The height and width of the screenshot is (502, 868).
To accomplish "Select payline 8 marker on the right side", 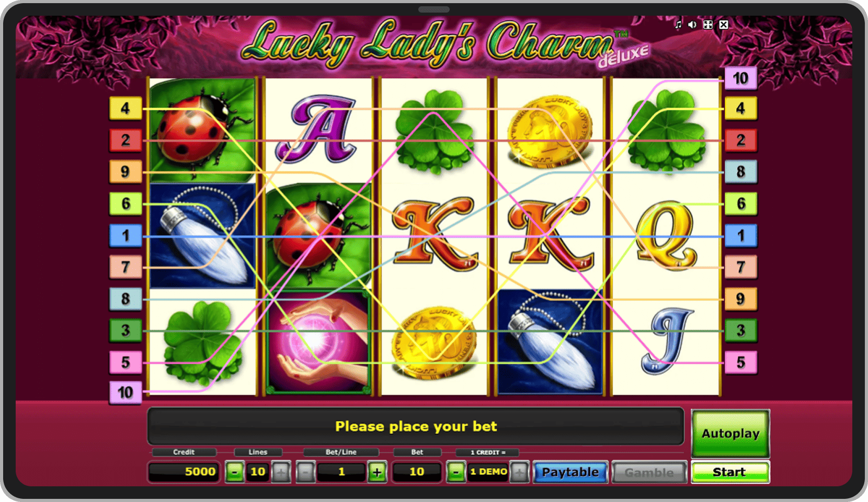I will click(x=740, y=172).
